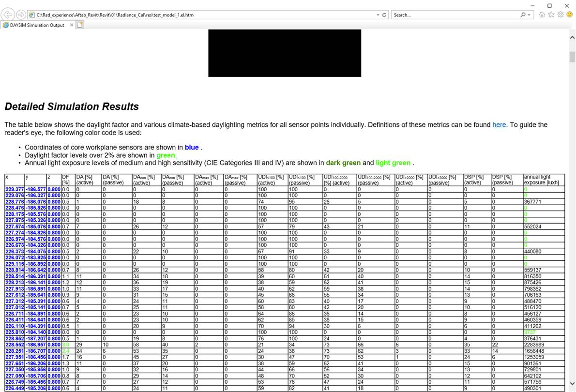The height and width of the screenshot is (392, 576).
Task: Click the browser Back arrow button
Action: [8, 15]
